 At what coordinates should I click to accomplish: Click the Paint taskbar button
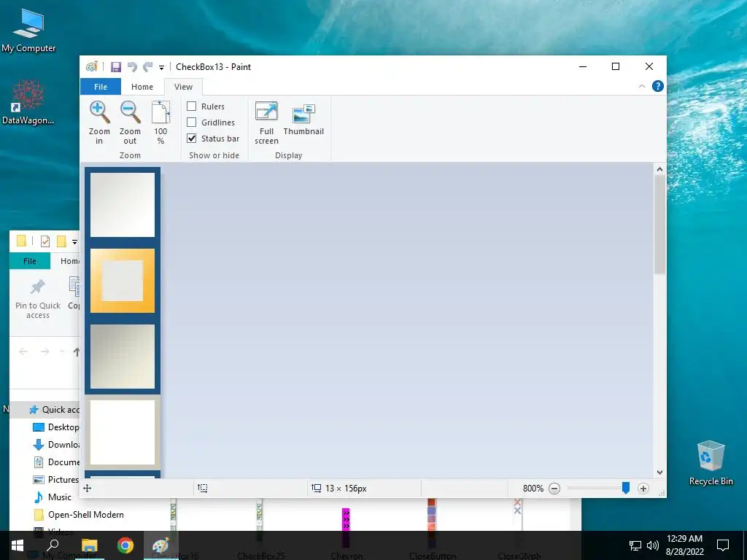pos(160,545)
